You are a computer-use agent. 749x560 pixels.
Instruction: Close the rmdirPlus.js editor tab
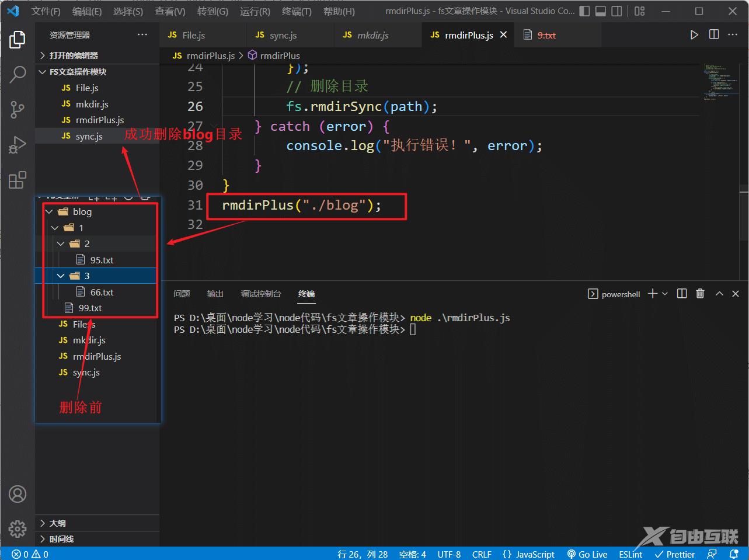coord(503,35)
